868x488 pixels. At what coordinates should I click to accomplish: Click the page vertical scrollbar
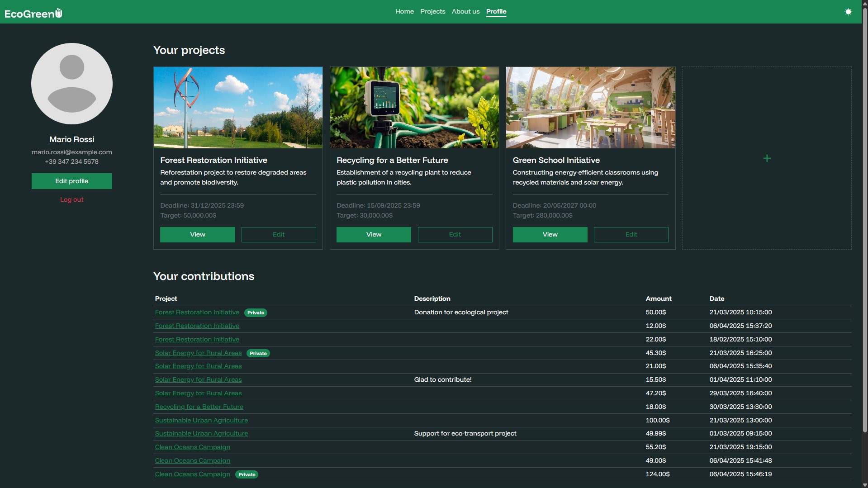(864, 226)
